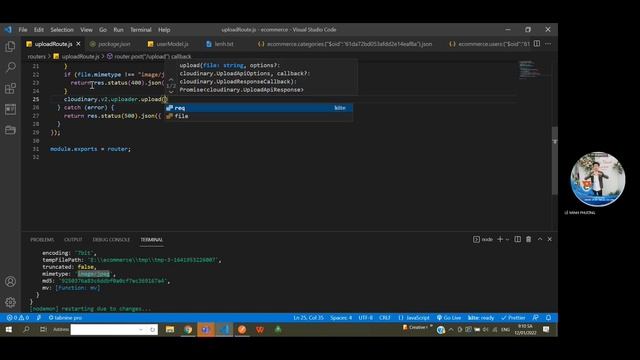Image resolution: width=640 pixels, height=360 pixels.
Task: Open the Selection menu
Action: click(x=62, y=30)
